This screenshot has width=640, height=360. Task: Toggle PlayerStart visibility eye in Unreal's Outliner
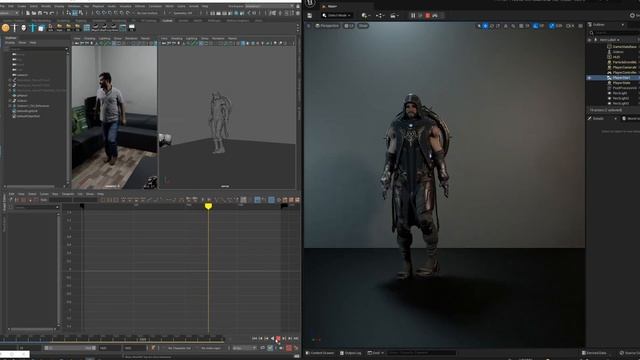point(589,78)
